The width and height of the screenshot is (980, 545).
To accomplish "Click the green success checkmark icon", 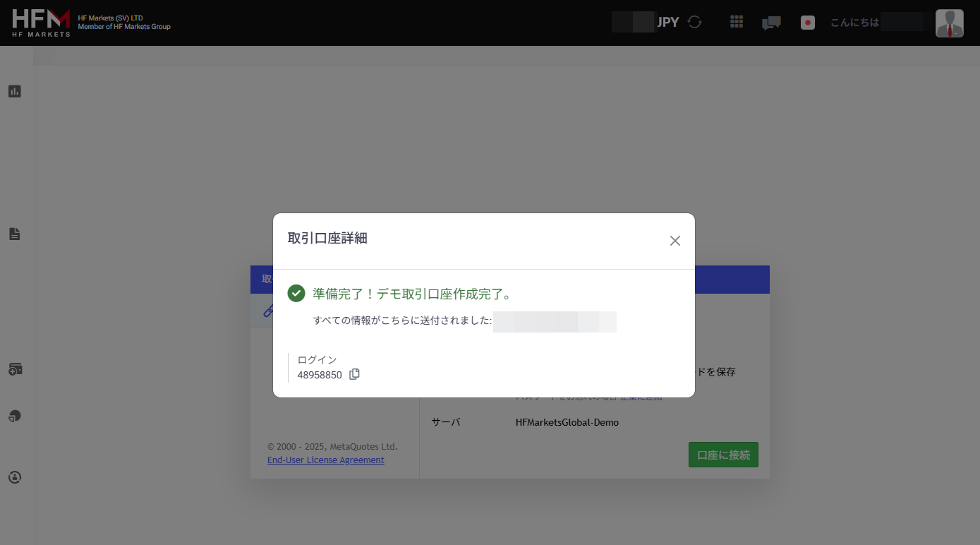I will click(x=296, y=293).
